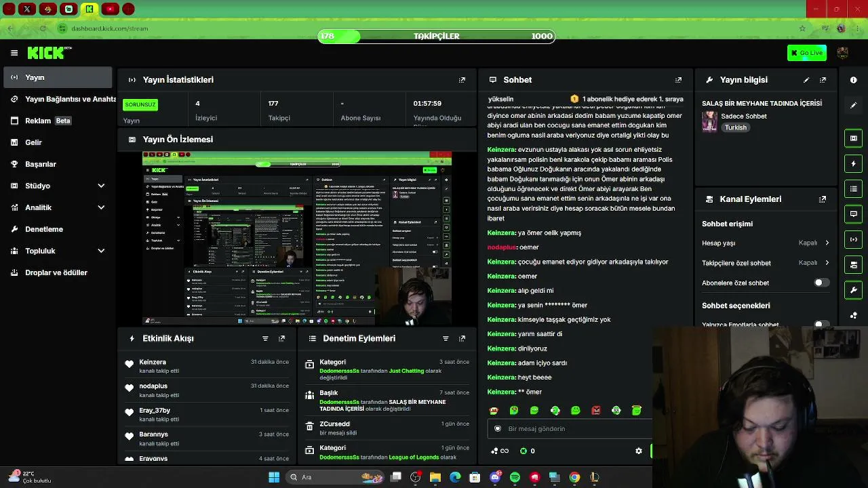Open Droplar ve ödüller page

58,272
